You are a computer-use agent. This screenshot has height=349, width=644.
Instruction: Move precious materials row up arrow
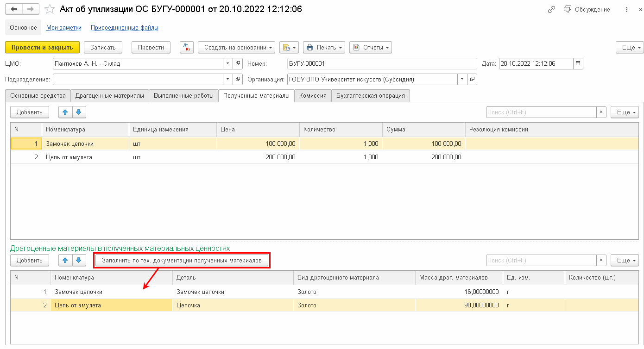[x=65, y=261]
